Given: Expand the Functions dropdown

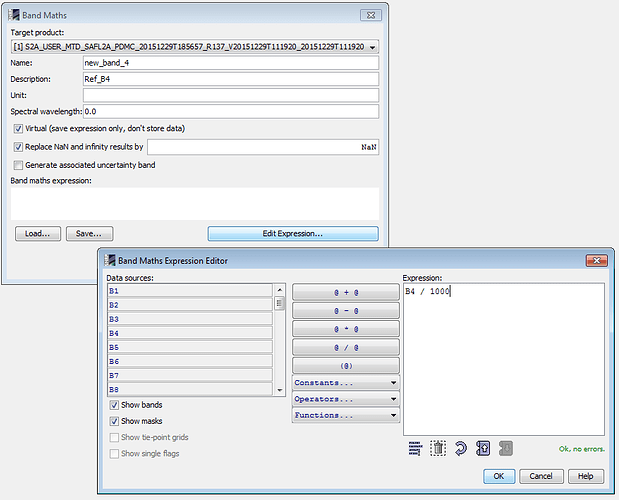Looking at the screenshot, I should point(346,415).
